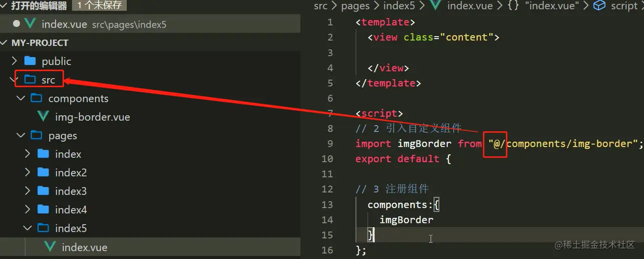
Task: Expand the public folder chevron
Action: pos(15,61)
